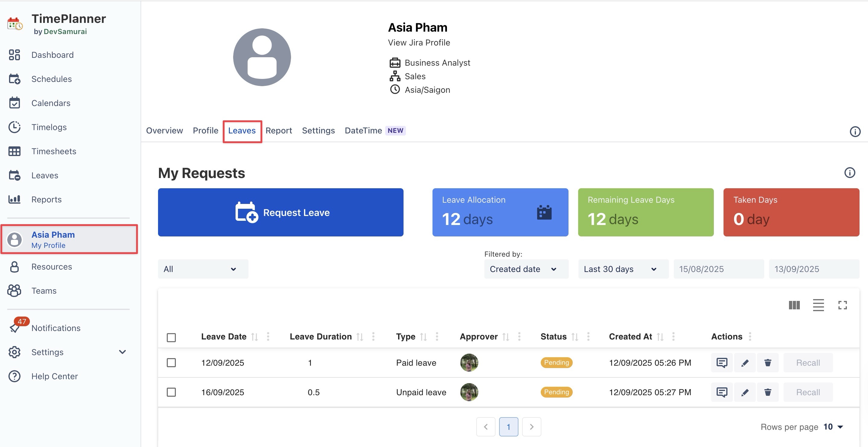The width and height of the screenshot is (868, 447).
Task: Open Notifications with the 47 badge
Action: coord(55,328)
